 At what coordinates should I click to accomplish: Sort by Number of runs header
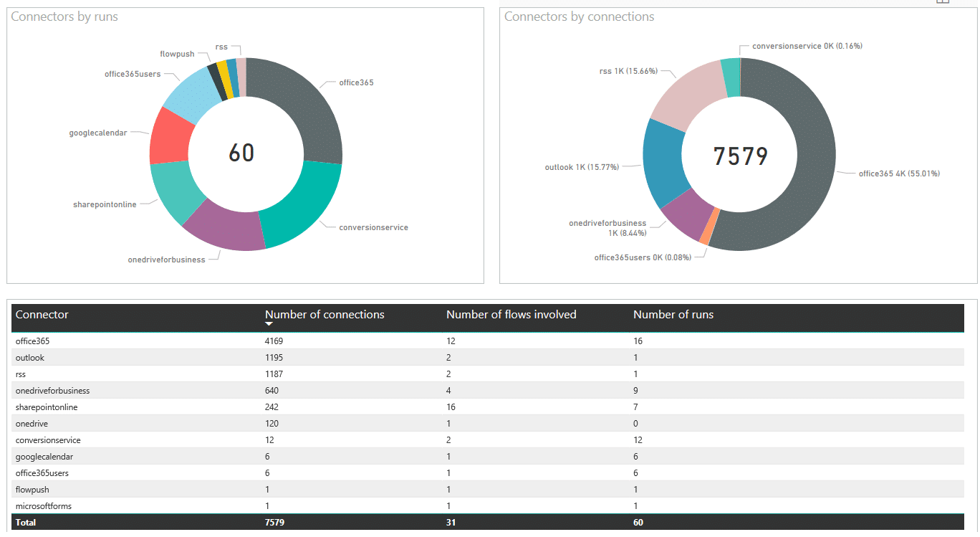[673, 315]
